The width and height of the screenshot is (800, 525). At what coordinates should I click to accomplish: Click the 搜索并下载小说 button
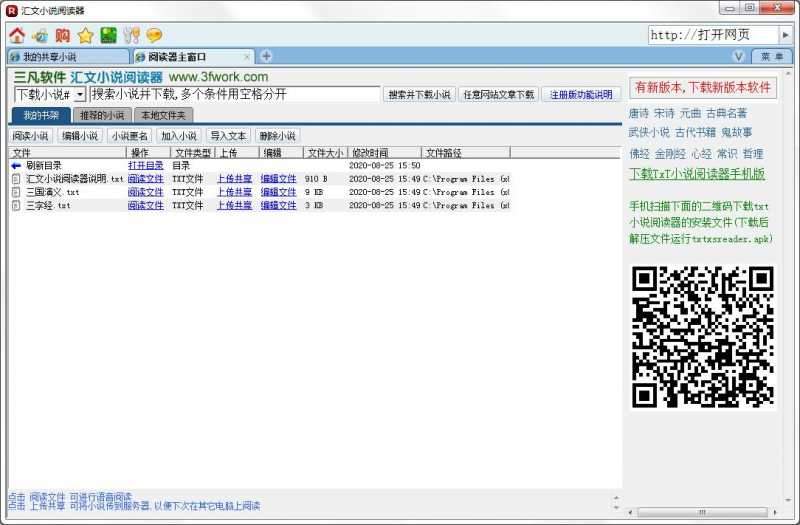pyautogui.click(x=419, y=95)
